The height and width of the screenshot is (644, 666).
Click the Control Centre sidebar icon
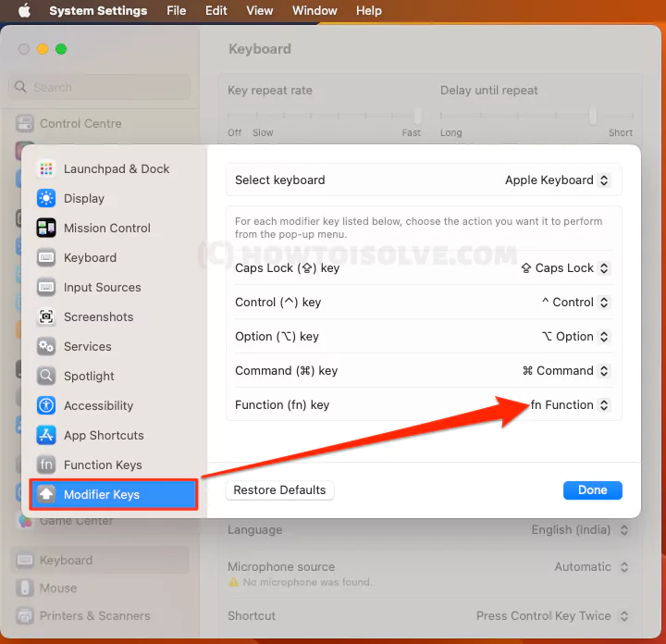(24, 124)
